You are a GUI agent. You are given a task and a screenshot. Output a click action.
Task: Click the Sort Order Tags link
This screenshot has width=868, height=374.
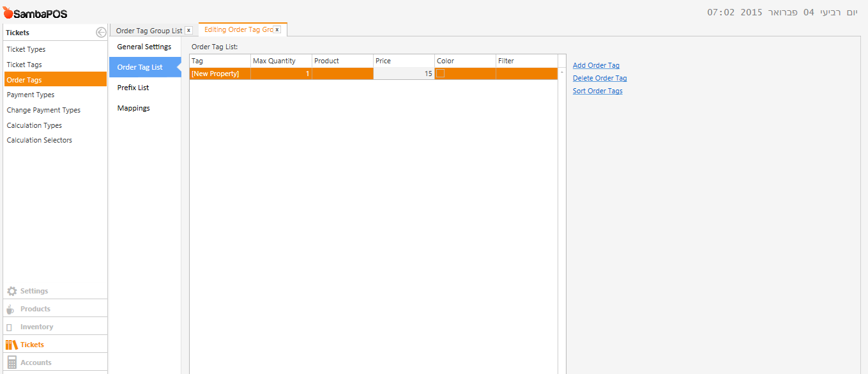[x=597, y=91]
